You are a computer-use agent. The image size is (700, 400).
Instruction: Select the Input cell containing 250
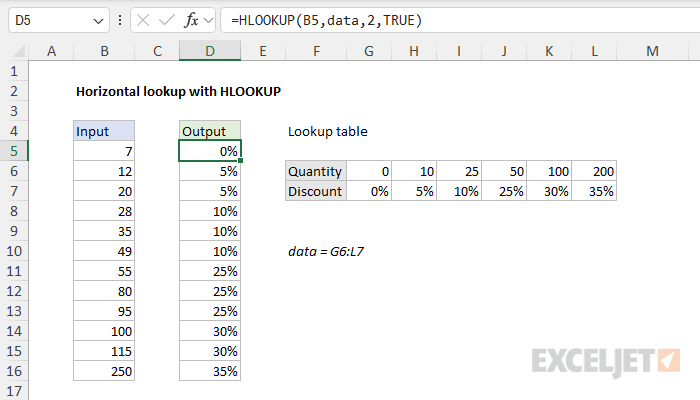click(x=104, y=371)
